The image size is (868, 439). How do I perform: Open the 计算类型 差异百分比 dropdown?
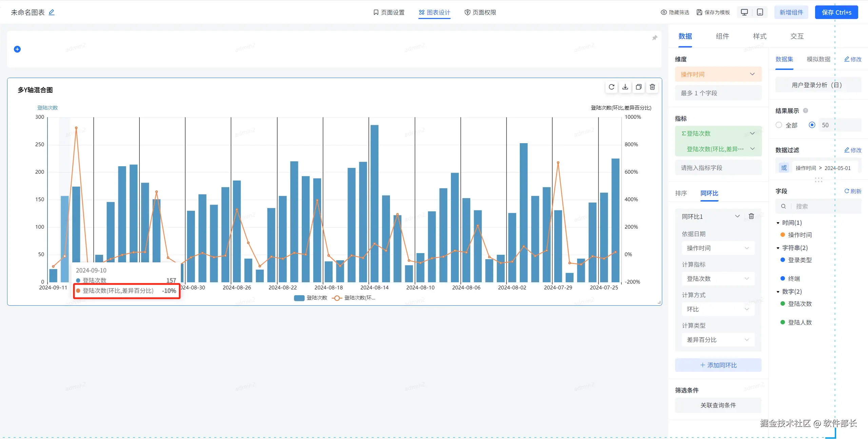pyautogui.click(x=718, y=340)
